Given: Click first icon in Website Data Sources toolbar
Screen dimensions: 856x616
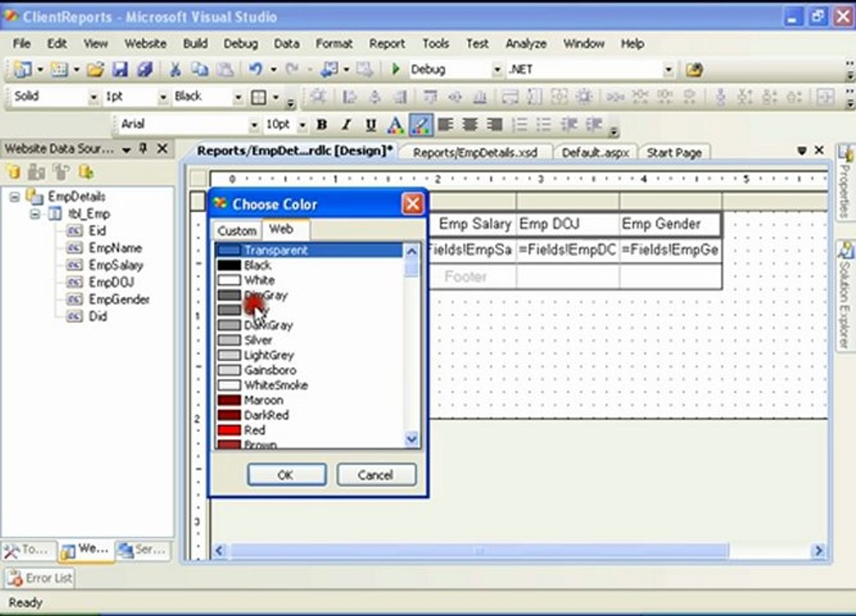Looking at the screenshot, I should pyautogui.click(x=13, y=173).
